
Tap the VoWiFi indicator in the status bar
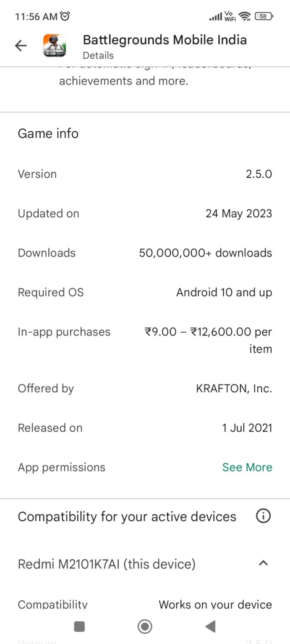tap(229, 16)
